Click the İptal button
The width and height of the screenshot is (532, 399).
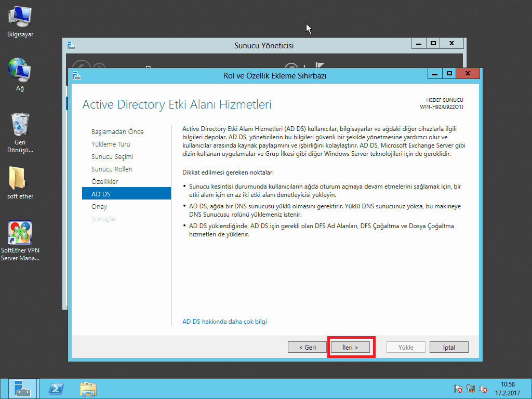coord(449,347)
